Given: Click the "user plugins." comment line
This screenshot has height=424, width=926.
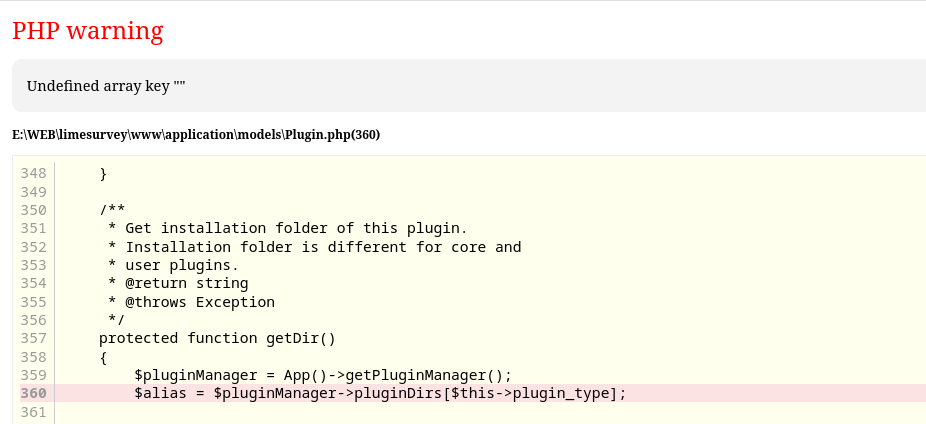Looking at the screenshot, I should pos(173,265).
